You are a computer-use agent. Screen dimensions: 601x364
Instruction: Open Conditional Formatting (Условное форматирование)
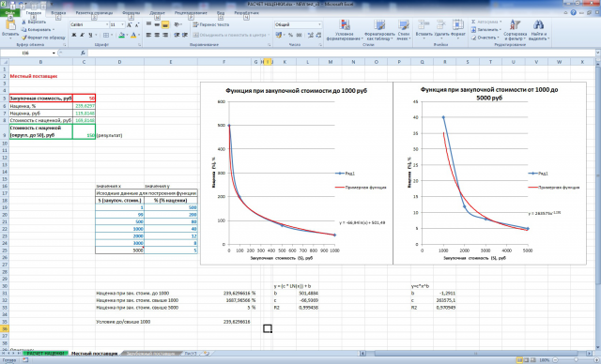click(345, 30)
